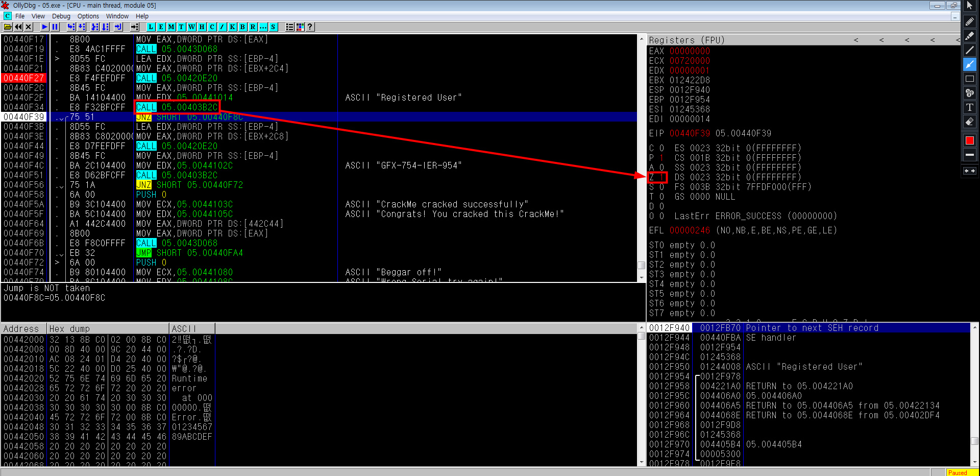This screenshot has height=476, width=980.
Task: Click the annotation toolbar move arrows handle
Action: click(x=970, y=171)
